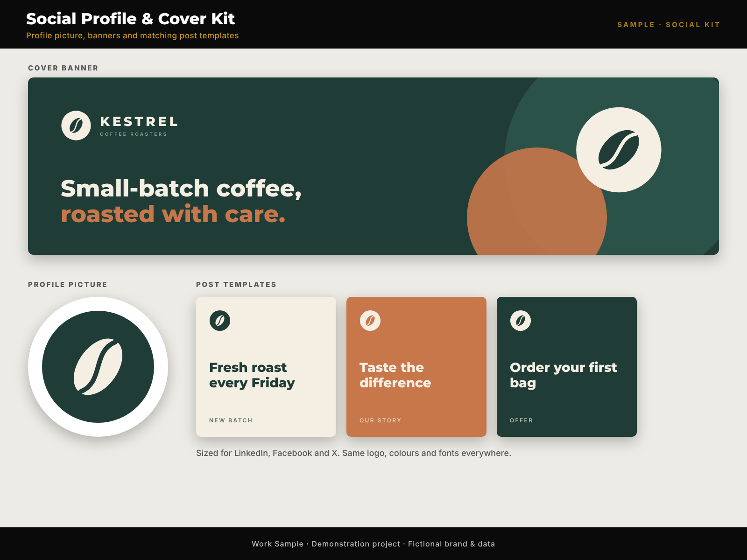Select the round profile picture bean logo
Image resolution: width=747 pixels, height=560 pixels.
pyautogui.click(x=98, y=367)
